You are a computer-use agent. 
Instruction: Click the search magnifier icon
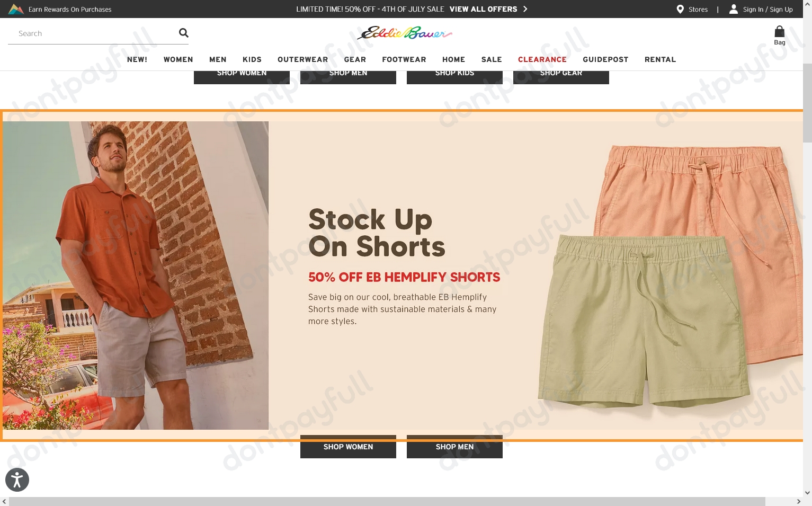[x=183, y=33]
